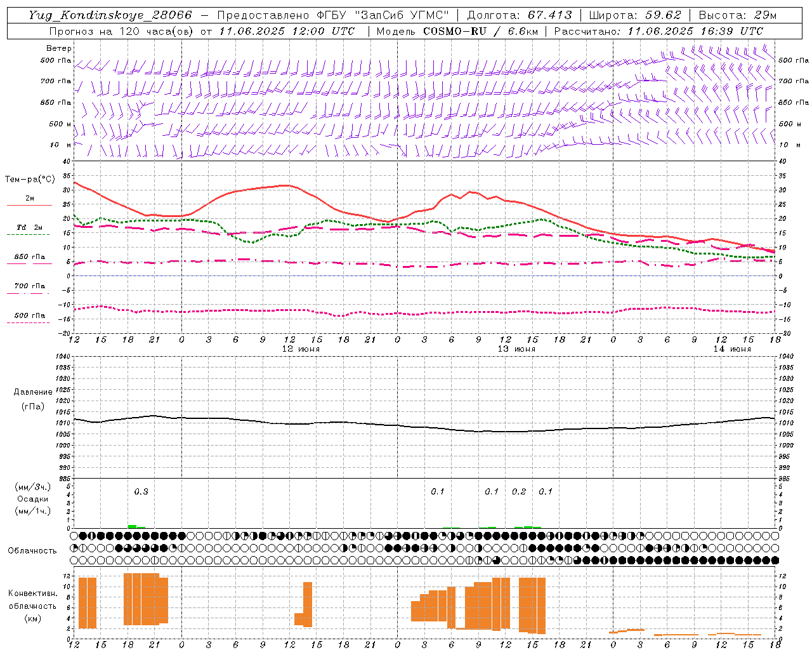
Task: Click the forecast start time 11.06.2025 12:00 UTC
Action: click(287, 31)
